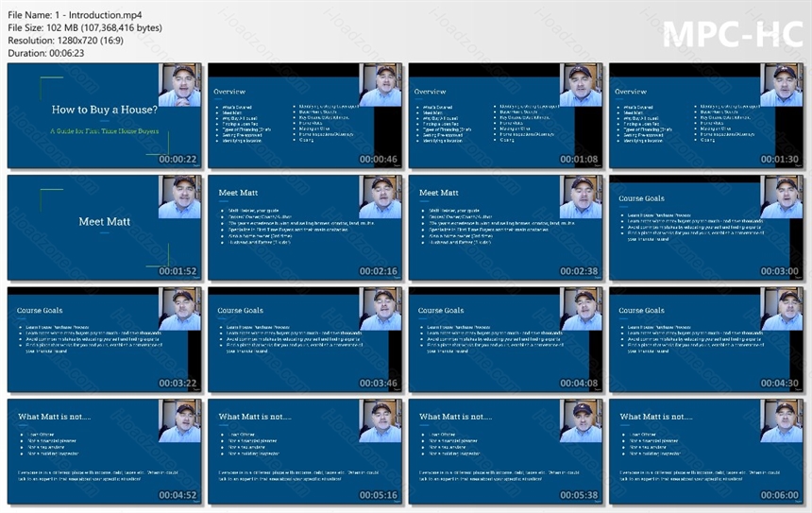
Task: Click the Course Goals frame at 00:03:46
Action: pyautogui.click(x=305, y=339)
